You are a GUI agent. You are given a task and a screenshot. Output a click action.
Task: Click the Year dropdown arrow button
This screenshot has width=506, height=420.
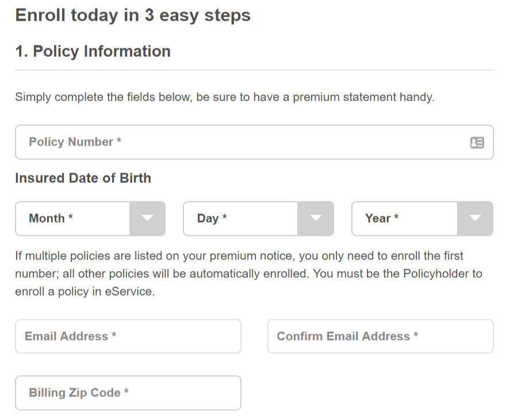point(475,219)
